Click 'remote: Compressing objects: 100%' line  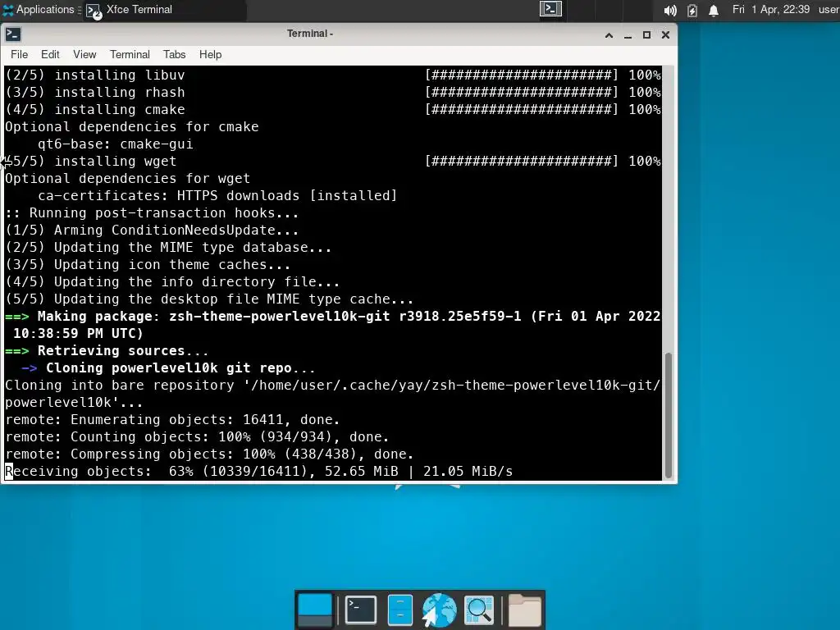(x=209, y=454)
